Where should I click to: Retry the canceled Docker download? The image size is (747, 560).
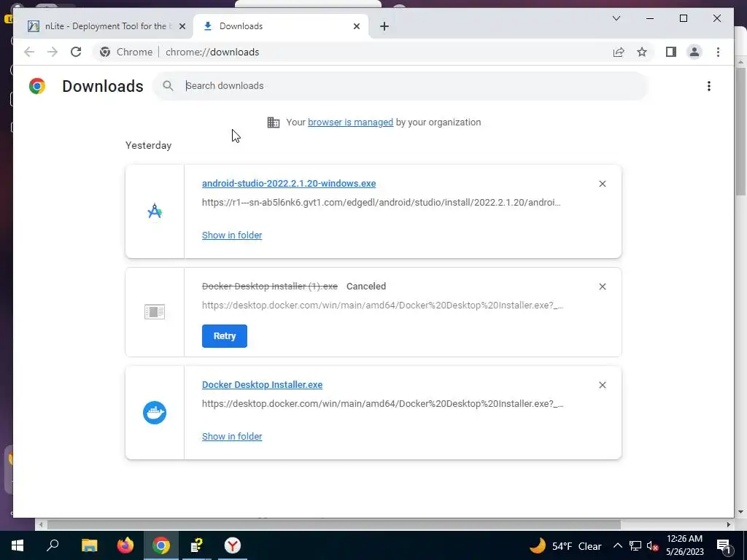225,336
